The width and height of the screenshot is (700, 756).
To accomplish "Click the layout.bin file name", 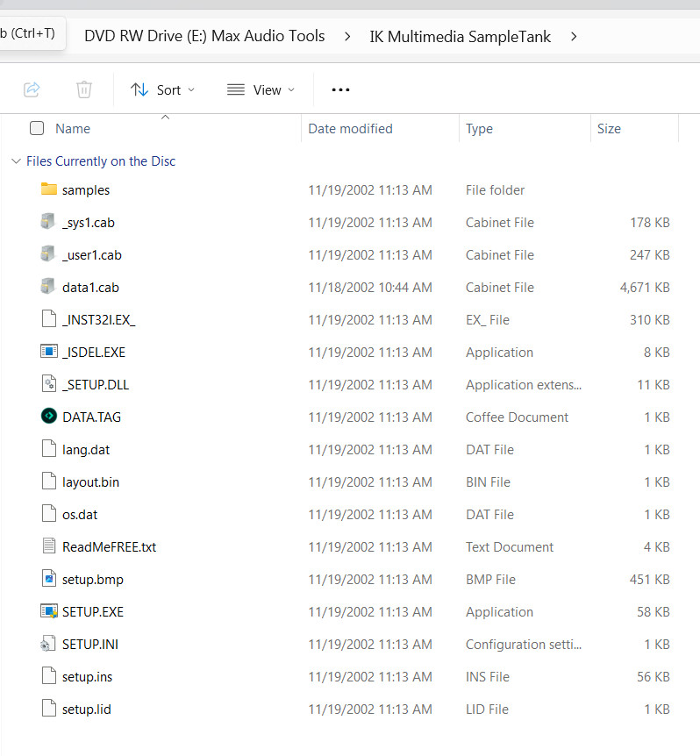I will pyautogui.click(x=90, y=482).
